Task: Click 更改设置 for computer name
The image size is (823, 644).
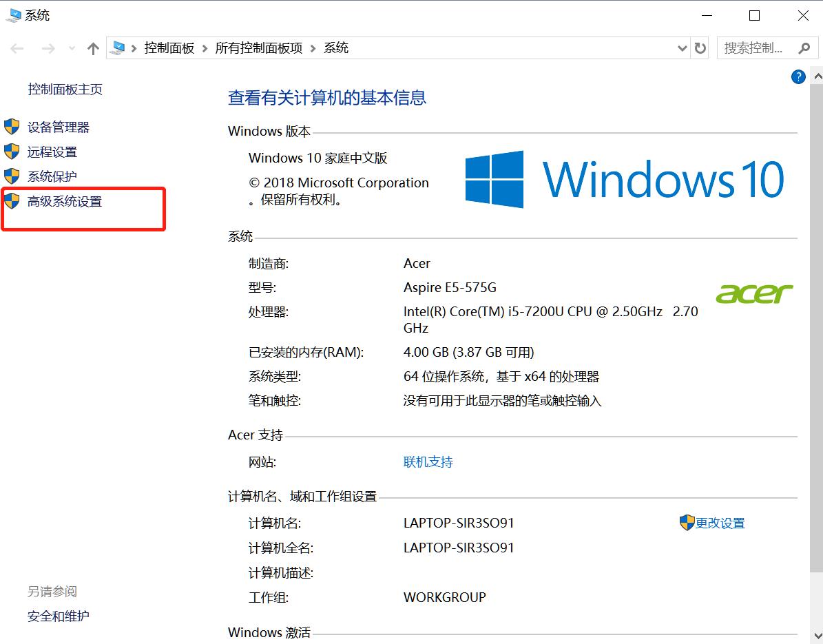Action: pyautogui.click(x=720, y=523)
